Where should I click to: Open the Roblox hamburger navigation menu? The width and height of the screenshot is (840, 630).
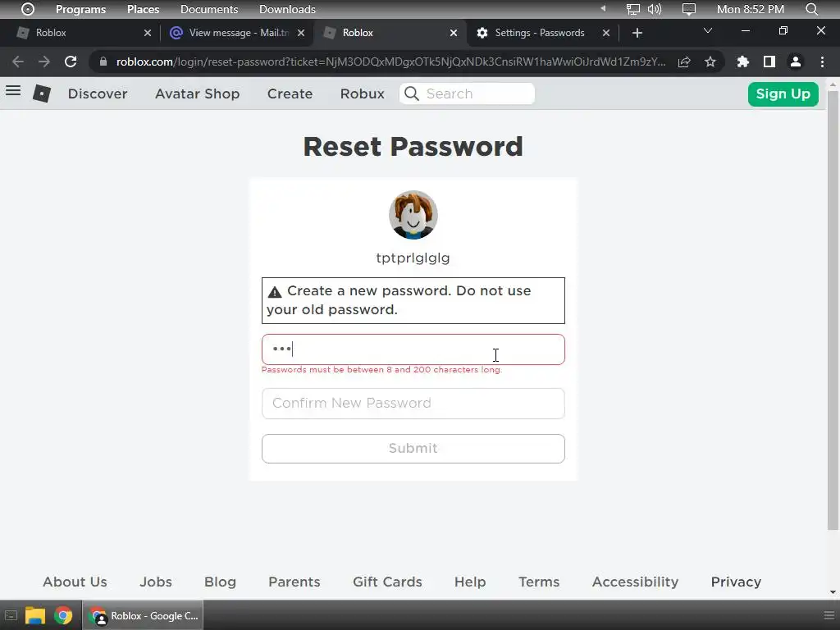coord(13,90)
